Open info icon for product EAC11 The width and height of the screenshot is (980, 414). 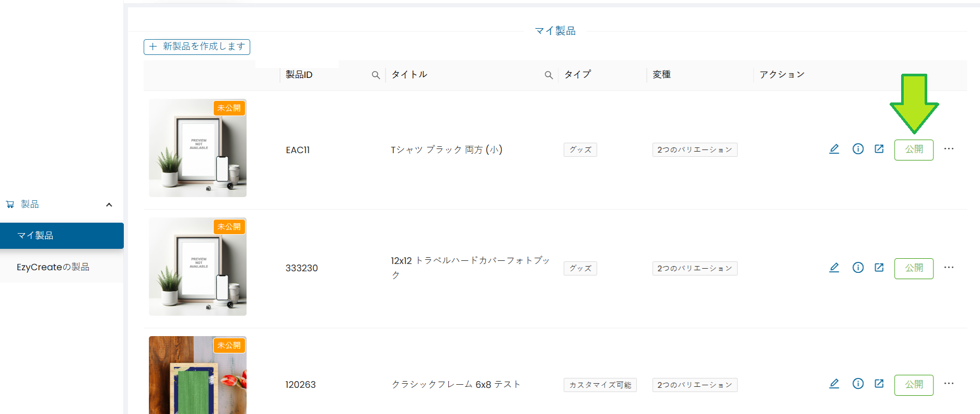858,149
